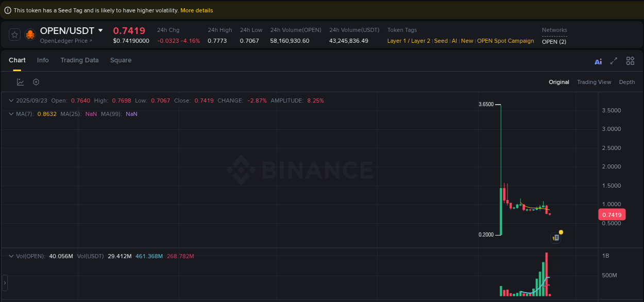Switch to the Trading View chart mode
The height and width of the screenshot is (302, 644).
594,81
